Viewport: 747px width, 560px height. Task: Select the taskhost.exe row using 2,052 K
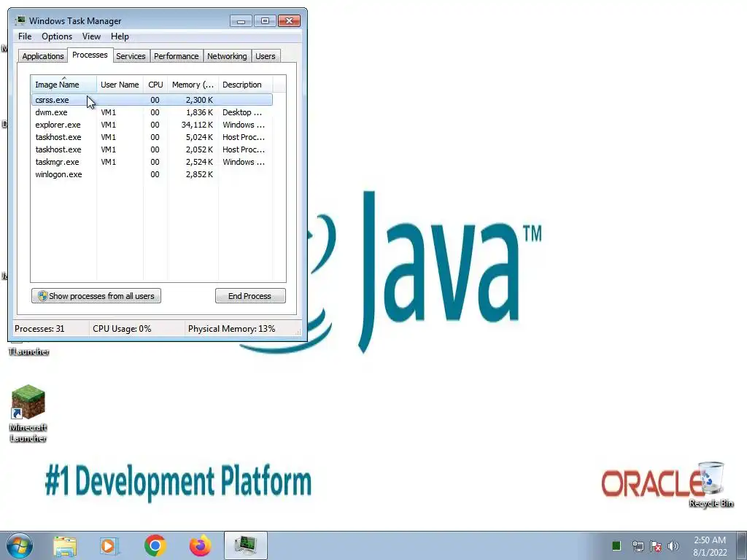click(152, 149)
